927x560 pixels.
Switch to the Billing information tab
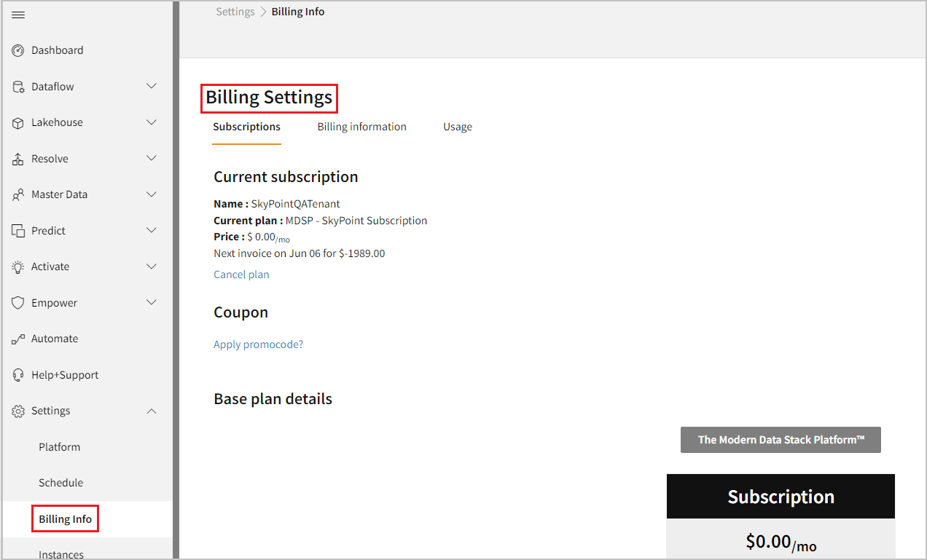(x=362, y=127)
